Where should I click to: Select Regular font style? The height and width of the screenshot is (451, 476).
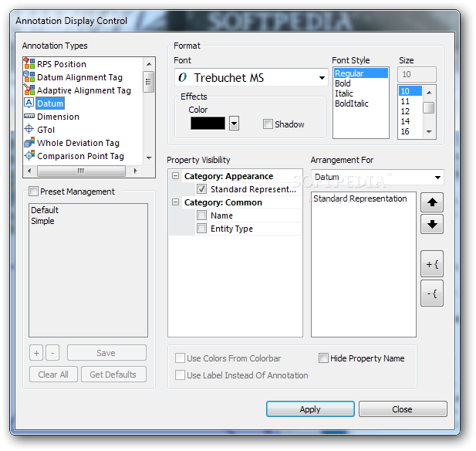[361, 73]
